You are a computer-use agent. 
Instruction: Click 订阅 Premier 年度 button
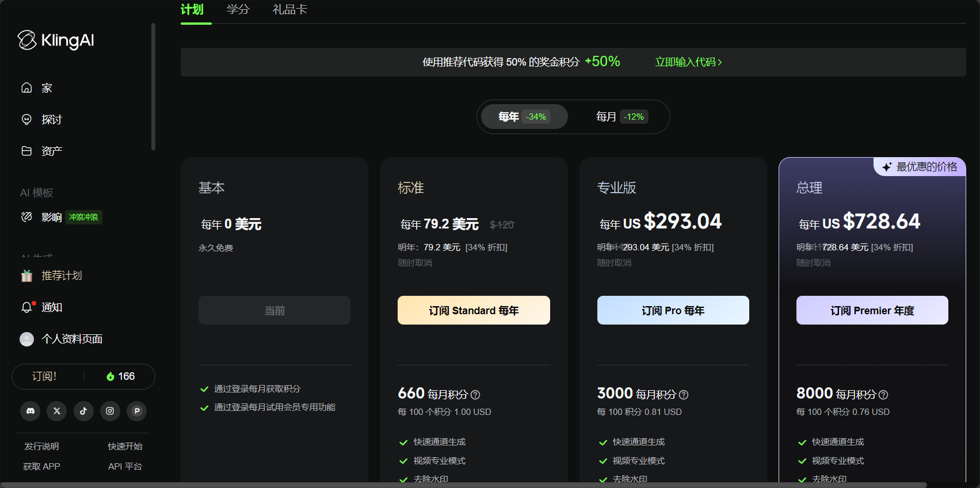(x=872, y=310)
